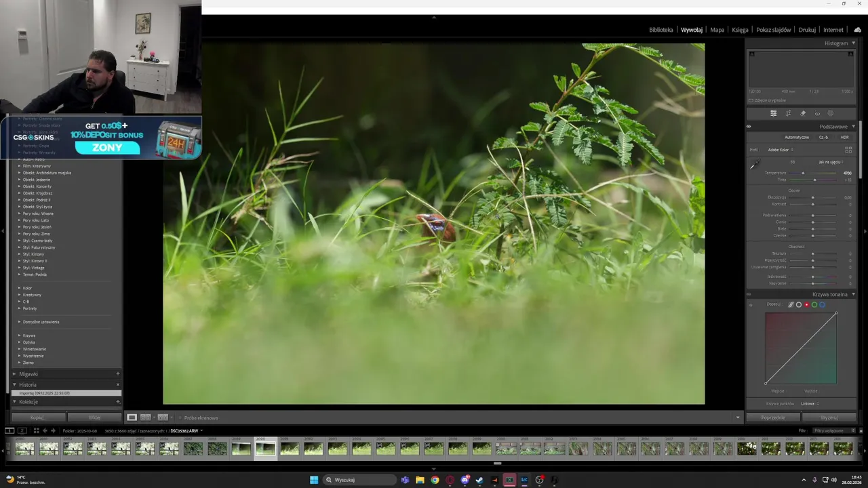The width and height of the screenshot is (868, 488).
Task: Select the white point curve channel
Action: coord(799,305)
